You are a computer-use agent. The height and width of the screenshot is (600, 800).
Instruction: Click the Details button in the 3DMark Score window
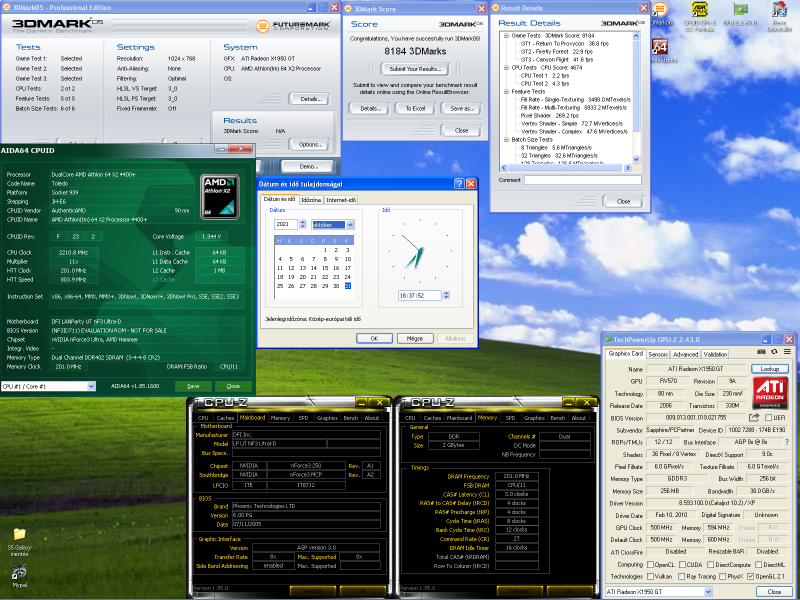point(369,109)
